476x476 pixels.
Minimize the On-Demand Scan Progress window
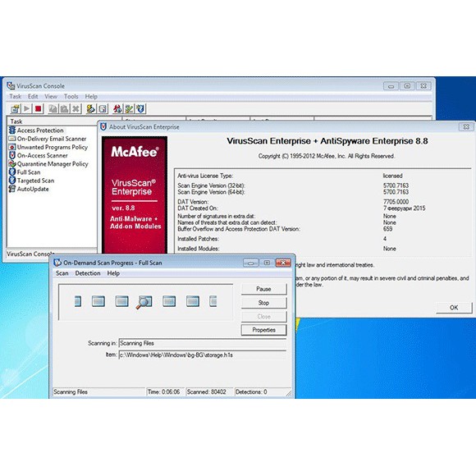coord(251,263)
